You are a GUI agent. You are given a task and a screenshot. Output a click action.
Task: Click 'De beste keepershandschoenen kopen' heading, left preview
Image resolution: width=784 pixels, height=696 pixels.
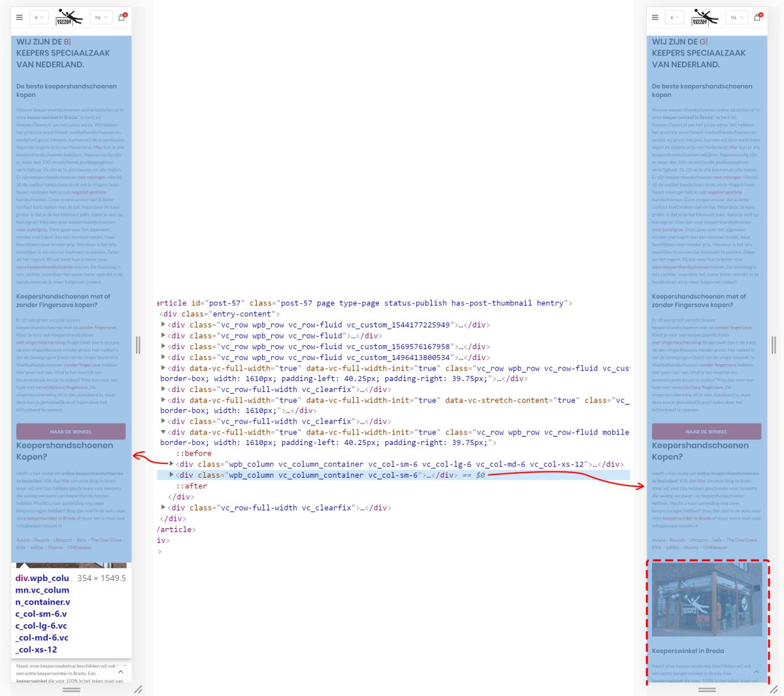tap(67, 90)
